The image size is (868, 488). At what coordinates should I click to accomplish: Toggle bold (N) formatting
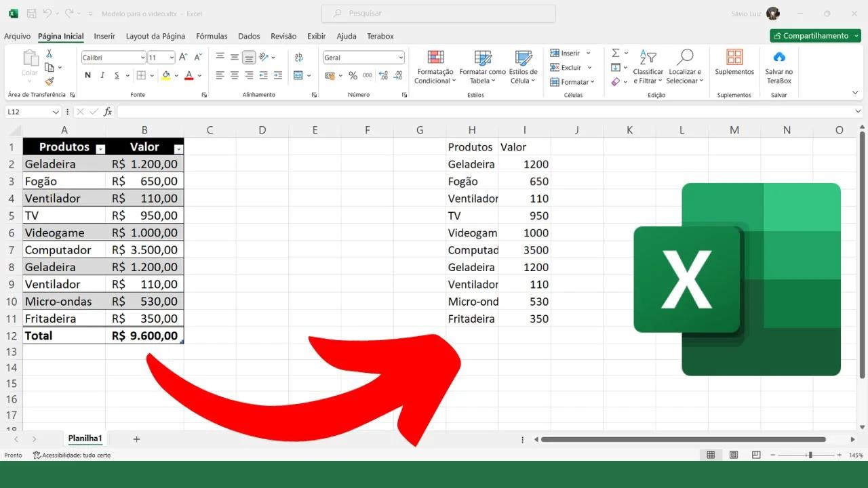pos(87,76)
